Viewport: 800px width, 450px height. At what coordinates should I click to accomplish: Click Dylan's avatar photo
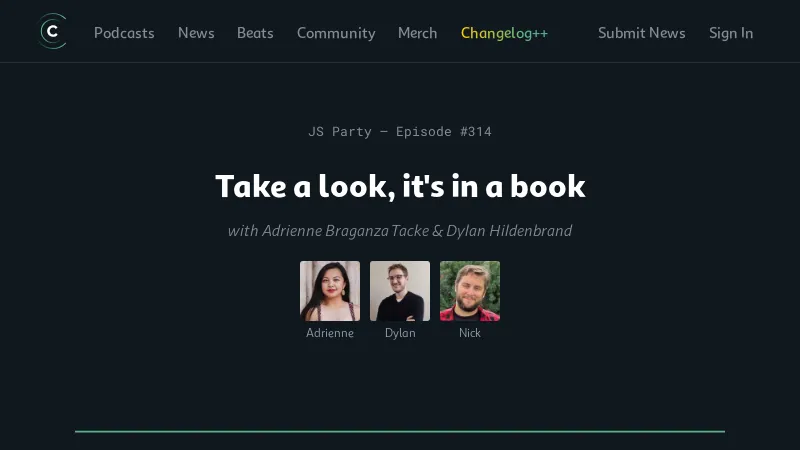(400, 291)
